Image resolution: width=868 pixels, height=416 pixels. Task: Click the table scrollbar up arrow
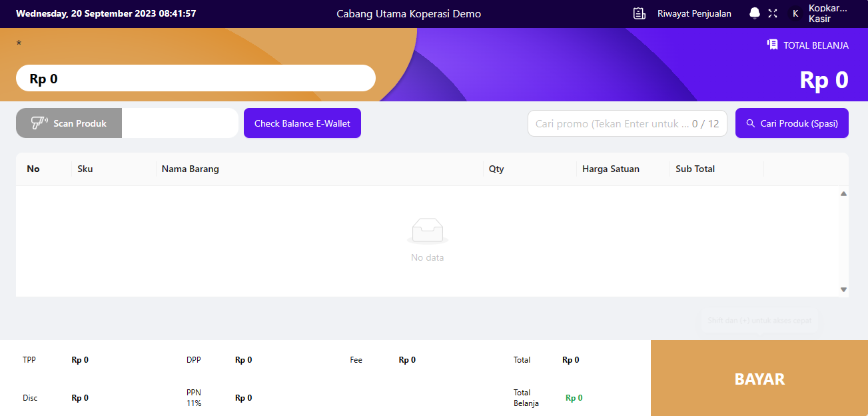843,194
